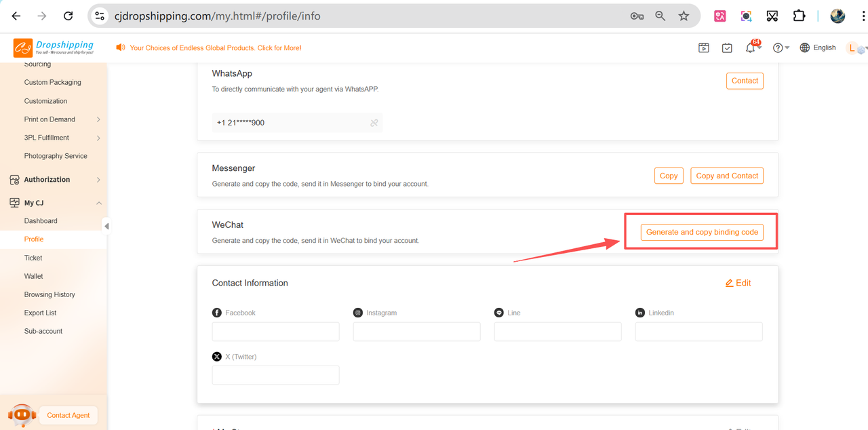This screenshot has height=430, width=868.
Task: Open the browser extensions puzzle icon
Action: (799, 16)
